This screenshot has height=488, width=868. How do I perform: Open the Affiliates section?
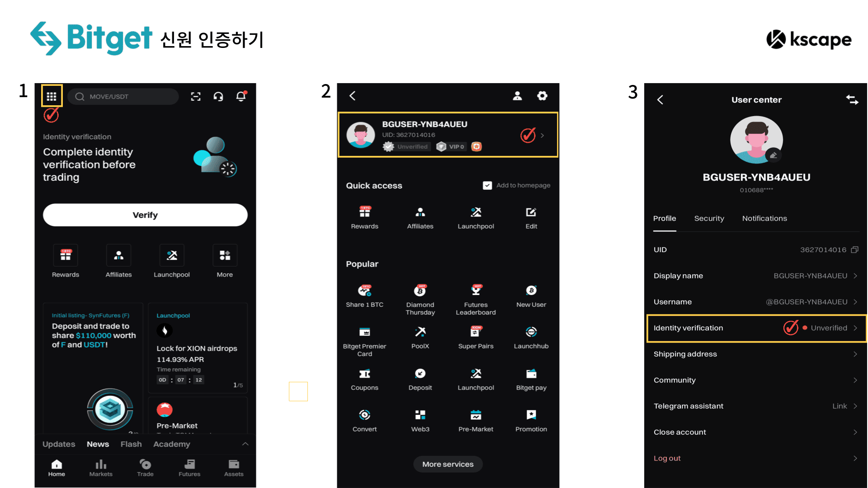point(118,262)
